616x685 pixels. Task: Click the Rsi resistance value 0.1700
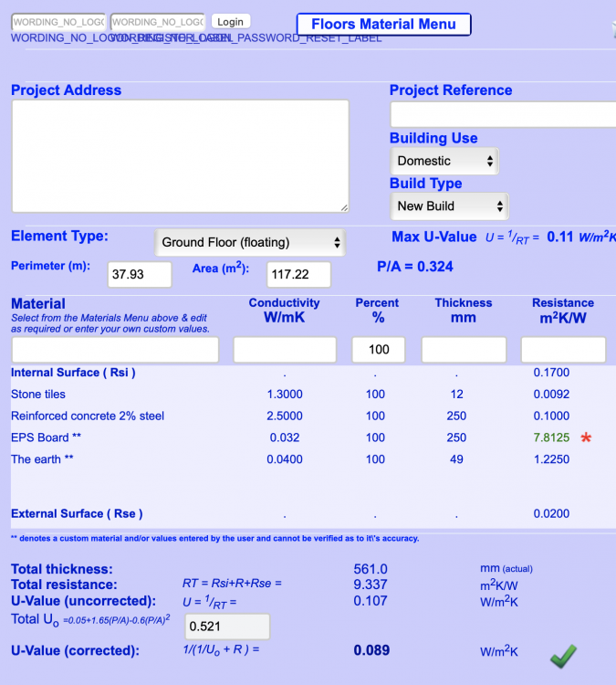click(x=551, y=373)
